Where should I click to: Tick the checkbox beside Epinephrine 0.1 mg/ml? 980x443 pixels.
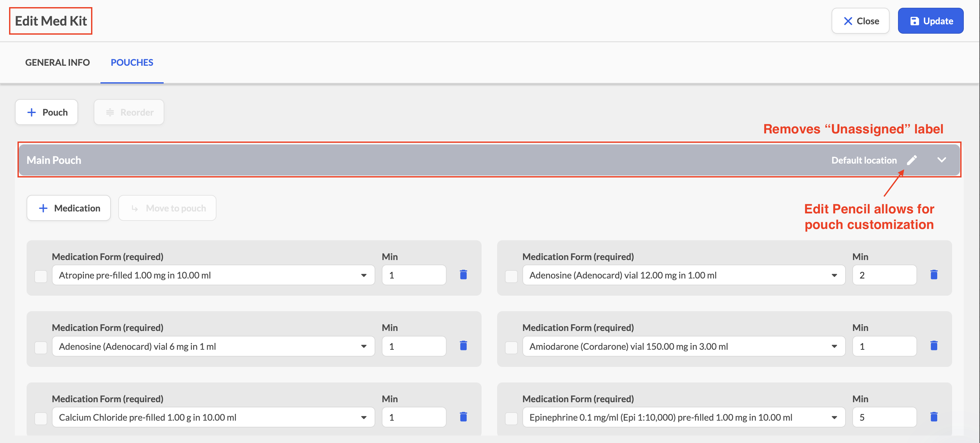coord(511,418)
